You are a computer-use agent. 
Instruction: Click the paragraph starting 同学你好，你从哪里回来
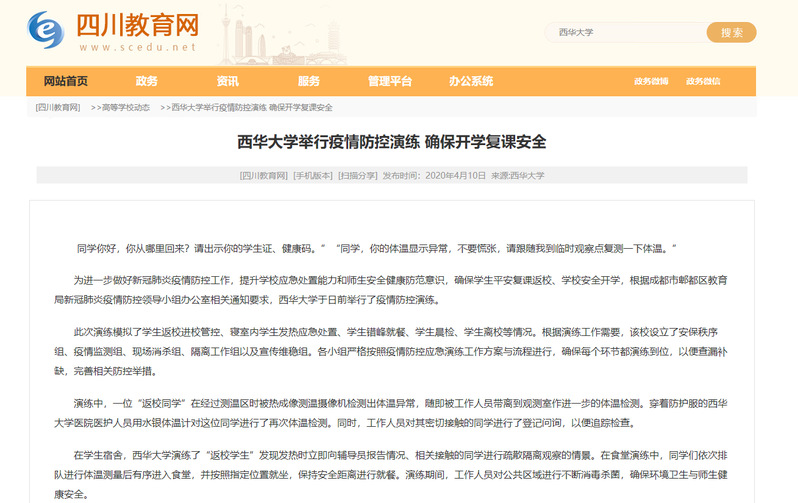377,248
